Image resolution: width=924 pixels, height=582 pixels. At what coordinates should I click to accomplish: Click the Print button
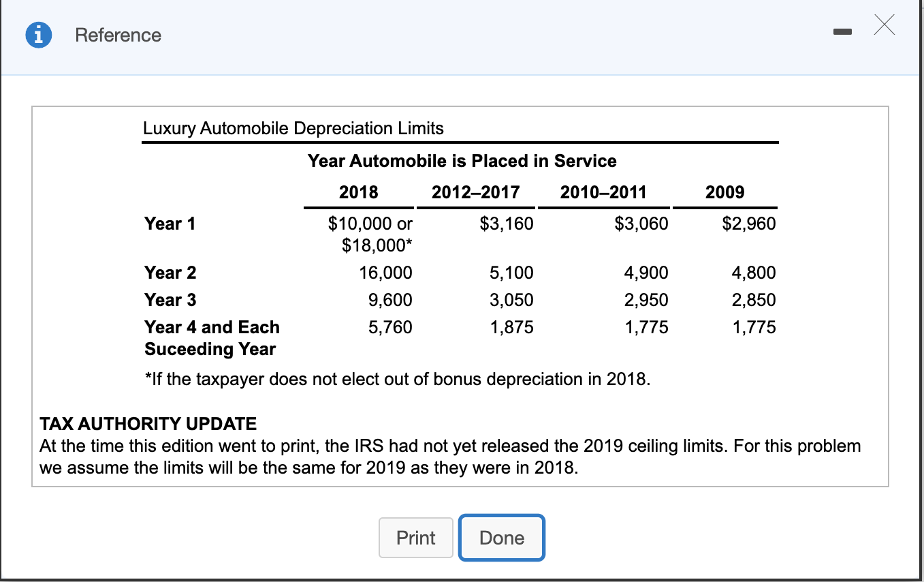pyautogui.click(x=415, y=537)
